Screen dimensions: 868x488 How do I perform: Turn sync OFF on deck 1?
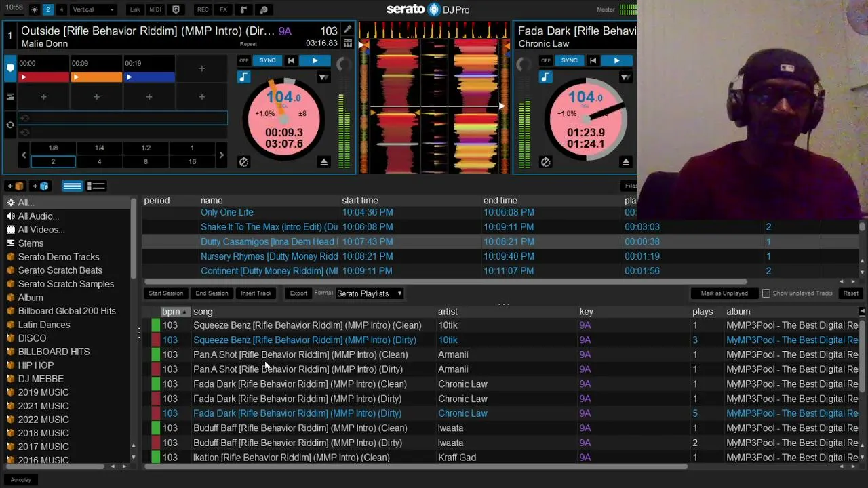pos(243,60)
